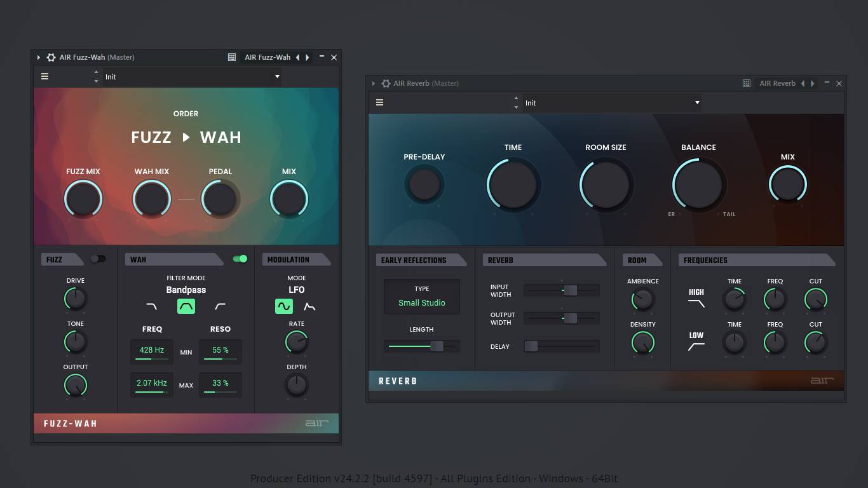The height and width of the screenshot is (488, 868).
Task: Go to next preset in AIR Fuzz-Wah header
Action: 308,57
